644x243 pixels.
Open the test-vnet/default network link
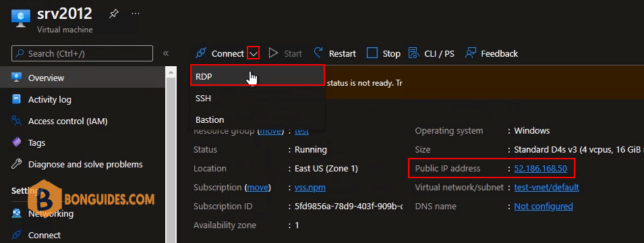click(x=547, y=187)
